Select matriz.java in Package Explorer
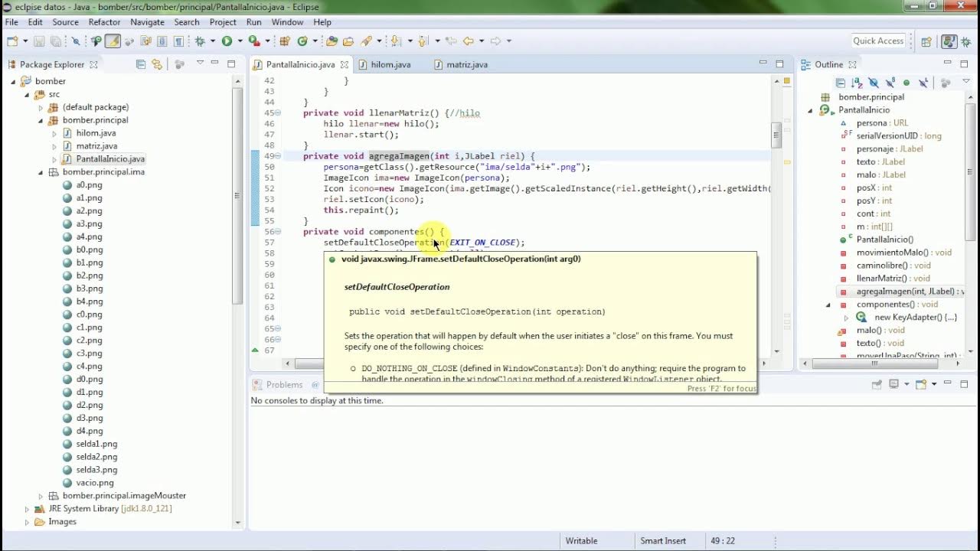Image resolution: width=980 pixels, height=551 pixels. coord(96,146)
